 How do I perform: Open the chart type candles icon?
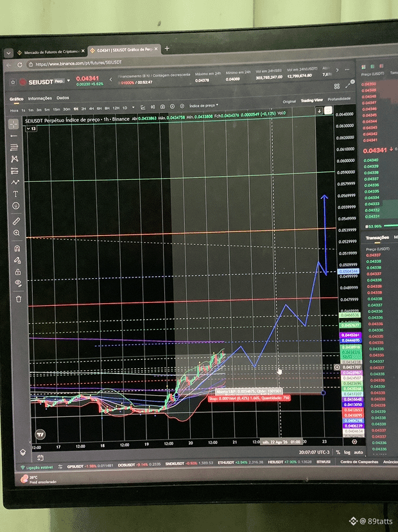coord(153,107)
